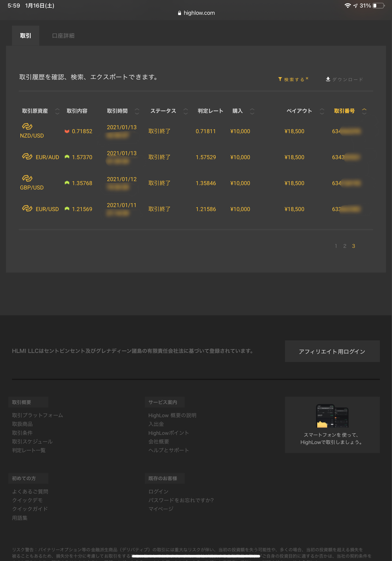Click the green up arrow on the EUR/AUD trade
Image resolution: width=392 pixels, height=561 pixels.
pyautogui.click(x=67, y=156)
